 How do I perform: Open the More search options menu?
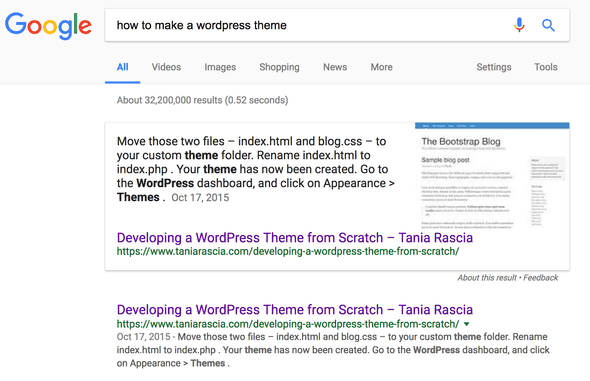point(381,67)
